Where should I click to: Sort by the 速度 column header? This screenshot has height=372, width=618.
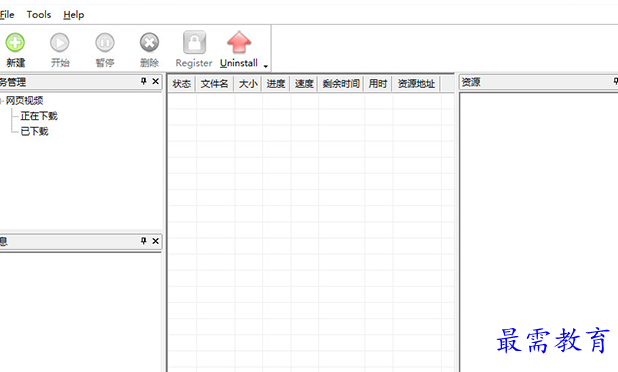pyautogui.click(x=304, y=84)
